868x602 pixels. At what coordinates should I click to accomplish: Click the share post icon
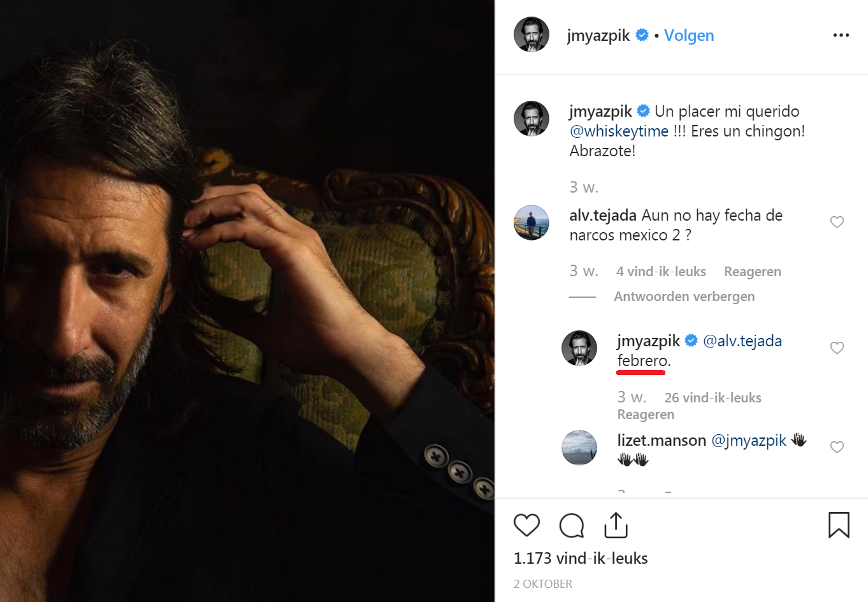616,525
